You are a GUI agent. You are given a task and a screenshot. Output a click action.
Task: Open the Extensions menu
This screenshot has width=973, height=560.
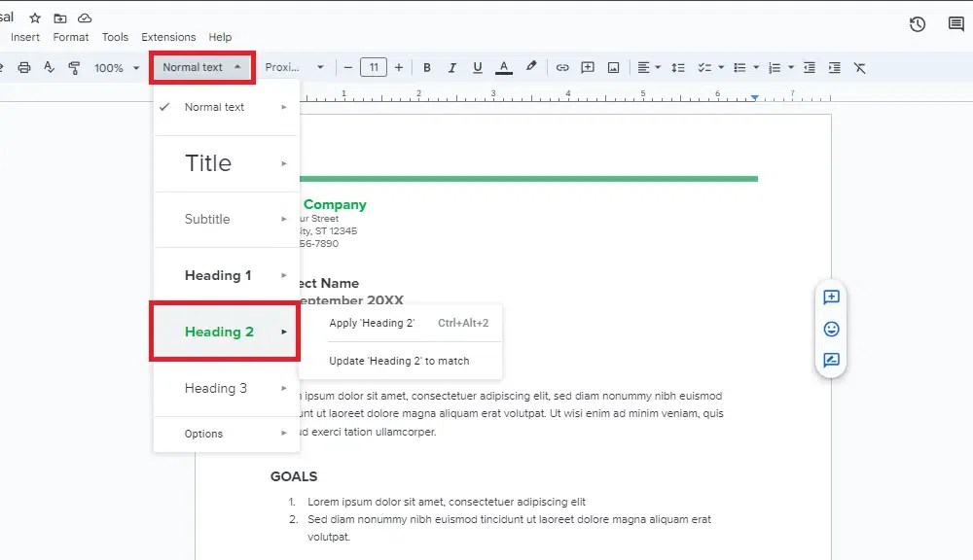click(167, 37)
